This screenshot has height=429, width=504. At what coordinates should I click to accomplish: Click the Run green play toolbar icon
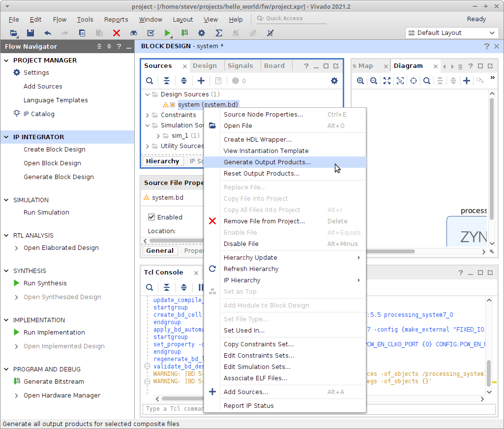pyautogui.click(x=168, y=33)
